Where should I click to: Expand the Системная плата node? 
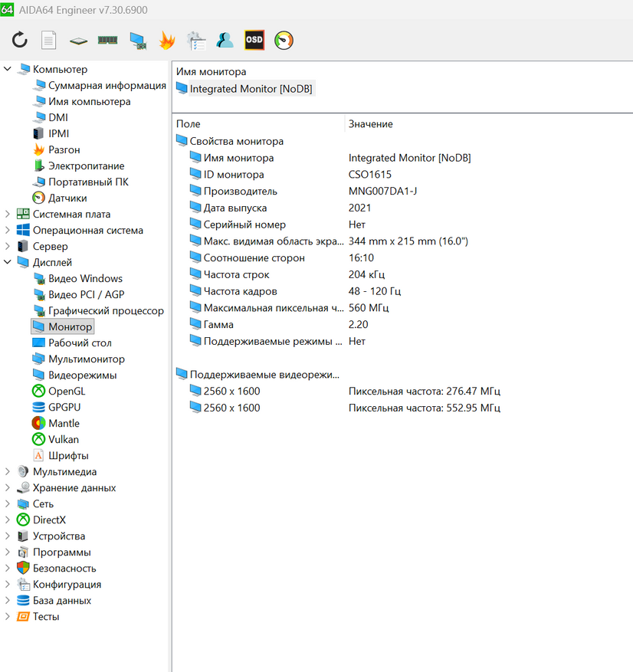pos(8,215)
